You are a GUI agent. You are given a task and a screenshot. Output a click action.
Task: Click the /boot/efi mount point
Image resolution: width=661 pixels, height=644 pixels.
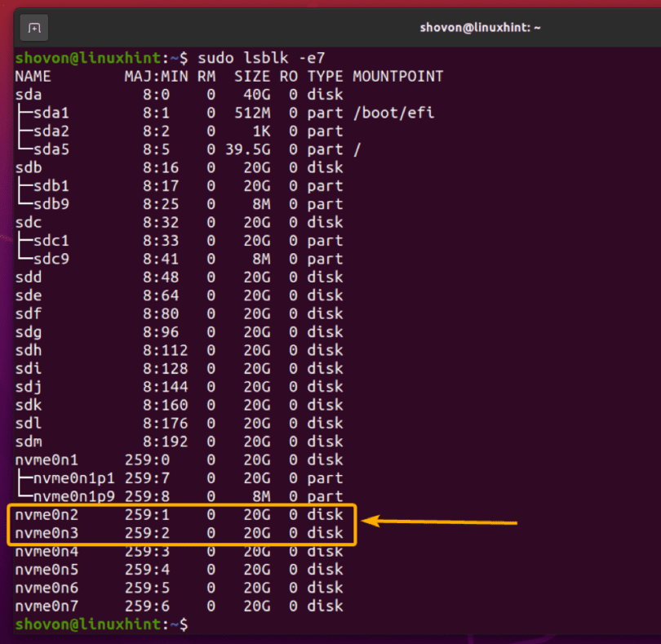click(393, 113)
